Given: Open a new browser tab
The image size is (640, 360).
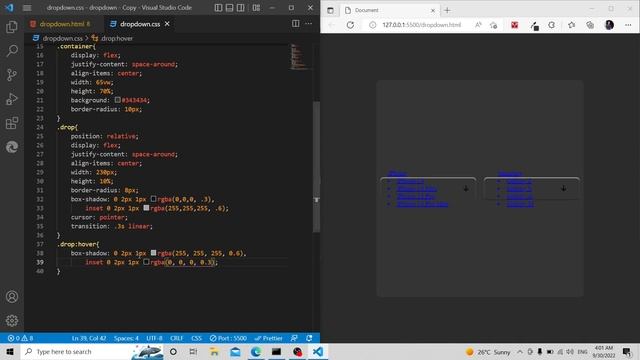Looking at the screenshot, I should (447, 10).
